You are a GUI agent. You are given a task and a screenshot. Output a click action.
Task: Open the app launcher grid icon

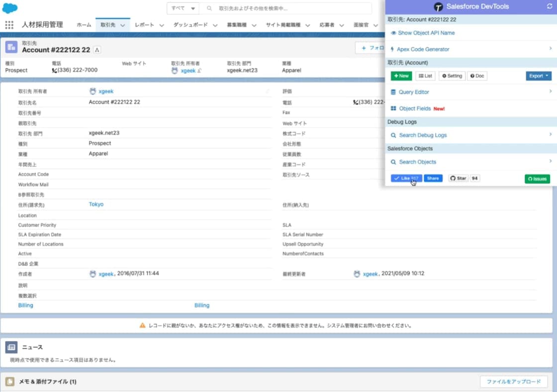[9, 25]
